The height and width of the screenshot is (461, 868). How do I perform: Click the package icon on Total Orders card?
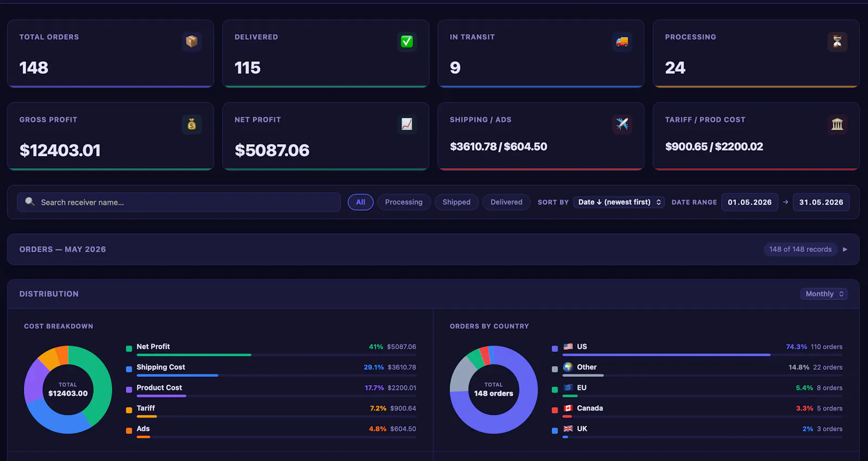tap(192, 41)
